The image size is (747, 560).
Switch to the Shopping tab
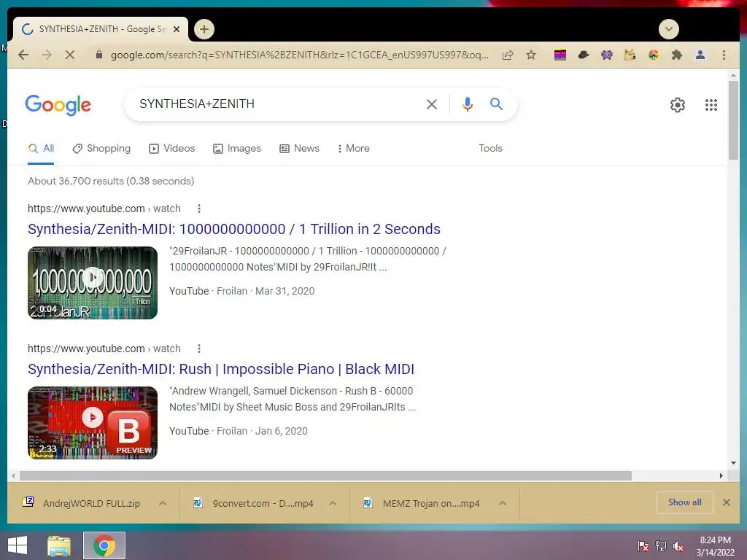[101, 148]
